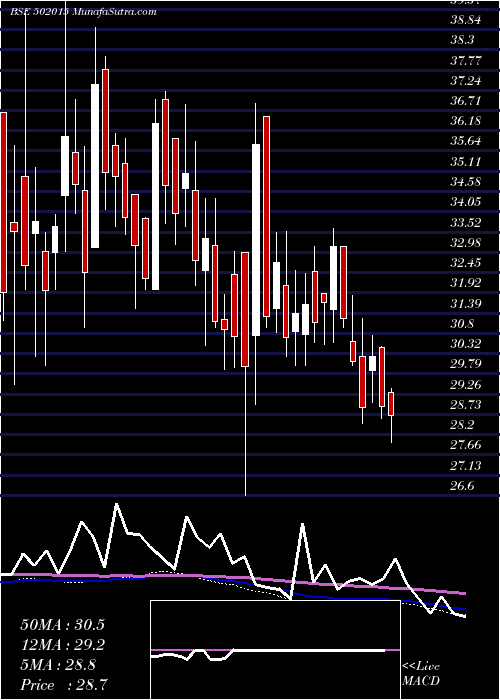
Task: Select the 32.98 axis value
Action: (466, 242)
